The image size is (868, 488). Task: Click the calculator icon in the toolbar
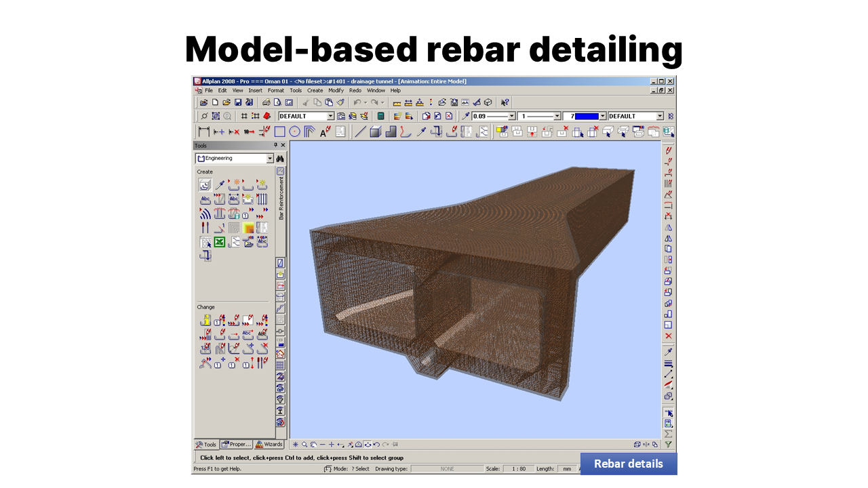coord(381,117)
